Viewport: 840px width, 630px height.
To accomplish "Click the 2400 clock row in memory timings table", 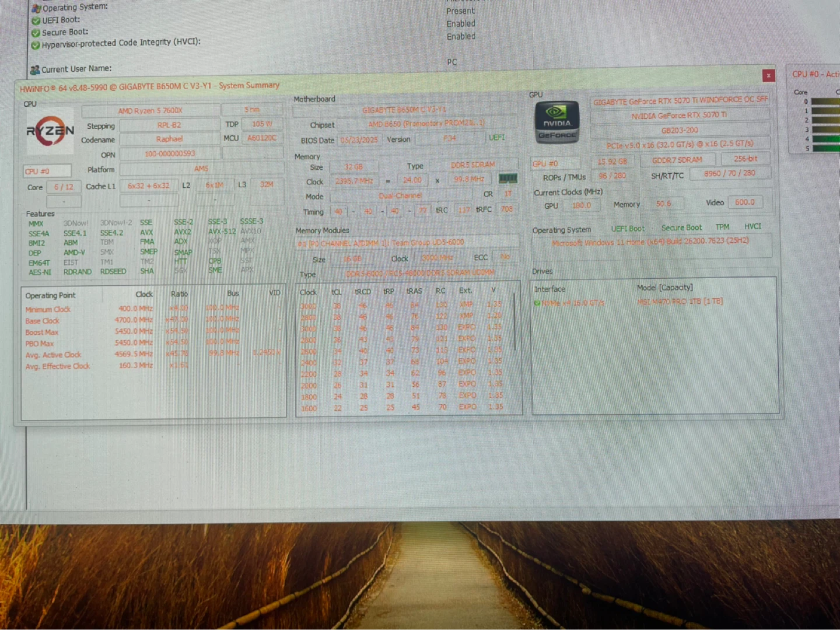I will click(x=404, y=362).
